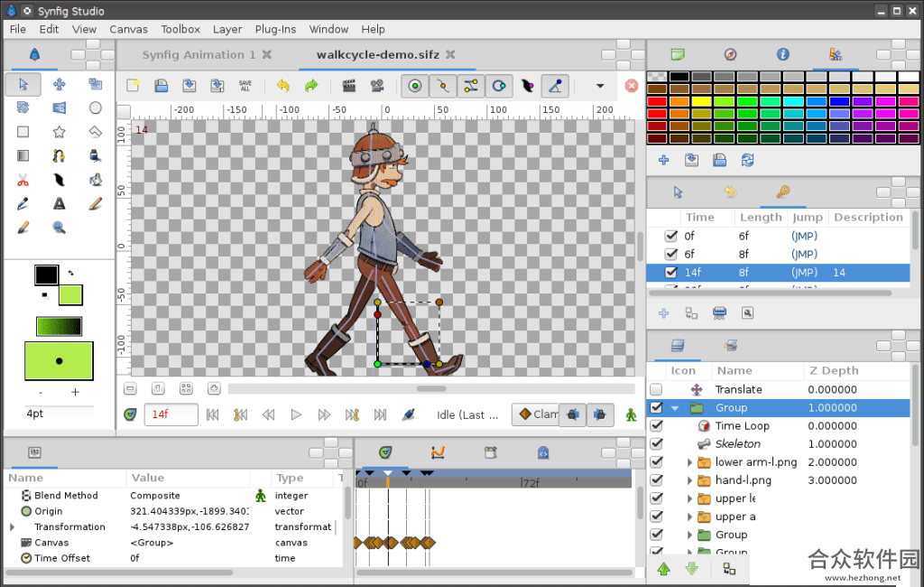Select the Feather tool
Image resolution: width=924 pixels, height=587 pixels.
pyautogui.click(x=59, y=180)
